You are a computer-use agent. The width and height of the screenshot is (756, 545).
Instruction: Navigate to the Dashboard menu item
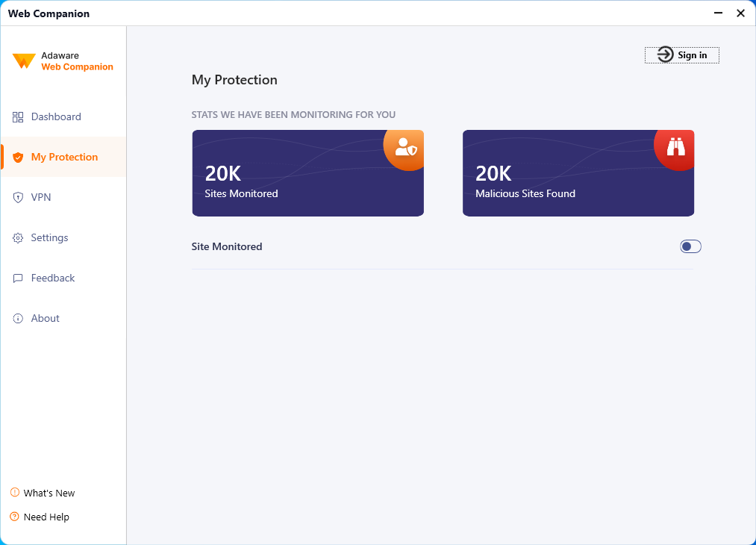56,116
